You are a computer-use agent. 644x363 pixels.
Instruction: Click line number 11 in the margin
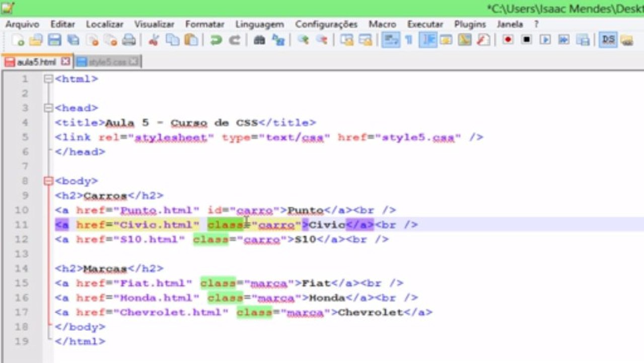click(x=22, y=225)
